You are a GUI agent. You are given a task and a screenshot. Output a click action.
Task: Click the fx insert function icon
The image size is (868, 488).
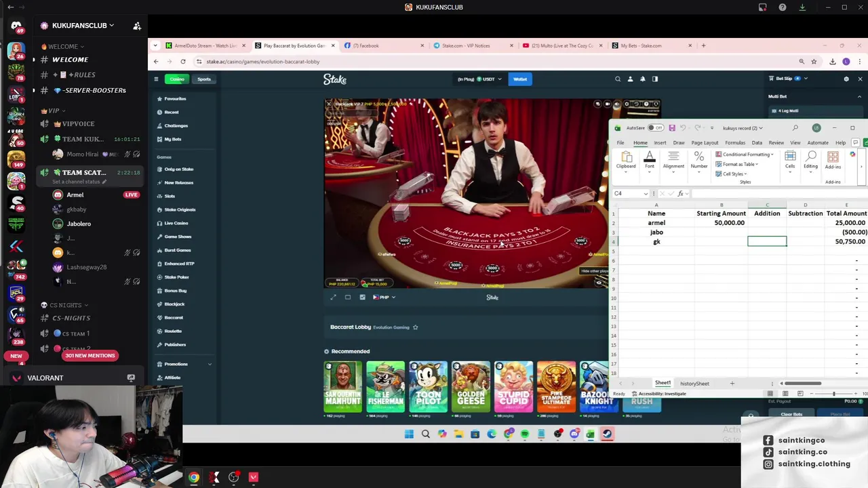point(680,194)
